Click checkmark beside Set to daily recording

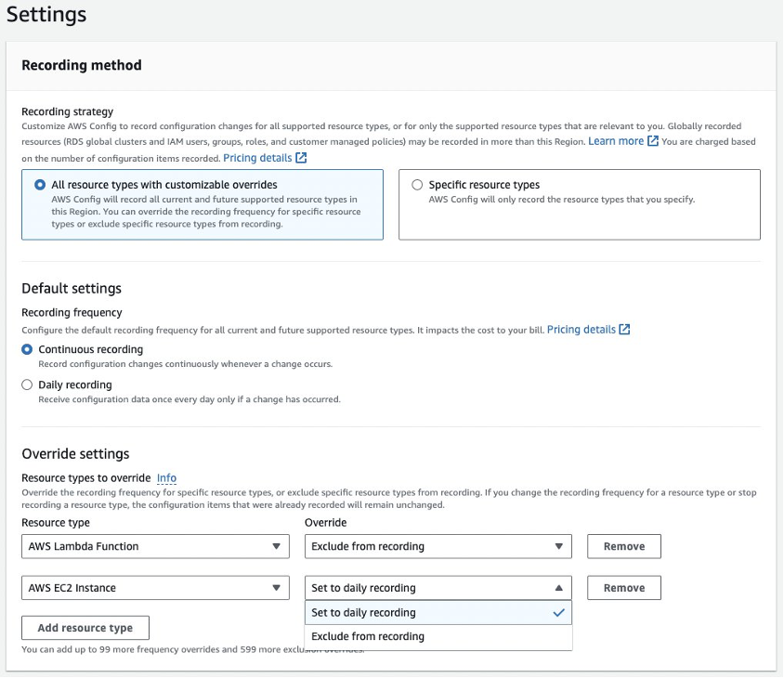558,613
